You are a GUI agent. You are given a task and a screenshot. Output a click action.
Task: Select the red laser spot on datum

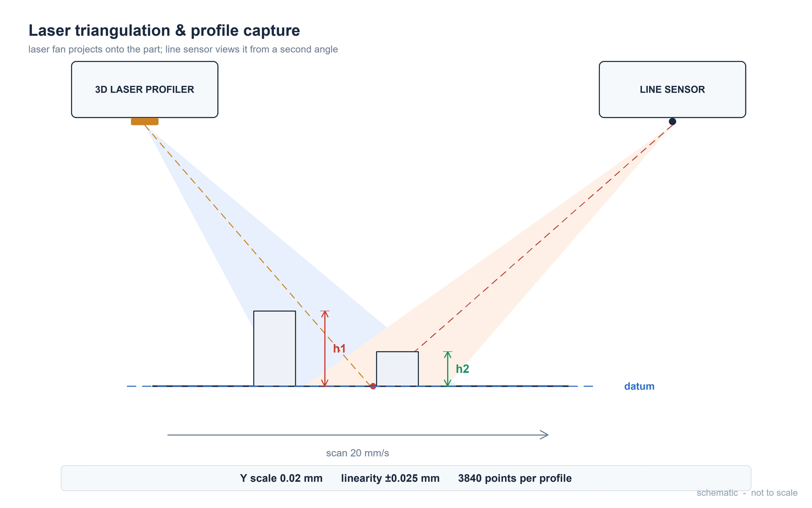pyautogui.click(x=373, y=386)
